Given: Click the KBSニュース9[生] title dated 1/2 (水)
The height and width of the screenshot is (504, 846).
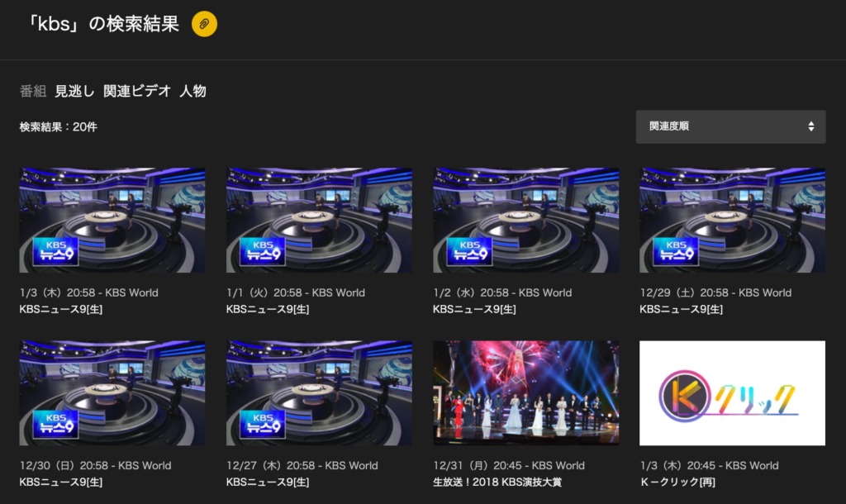Looking at the screenshot, I should (474, 309).
